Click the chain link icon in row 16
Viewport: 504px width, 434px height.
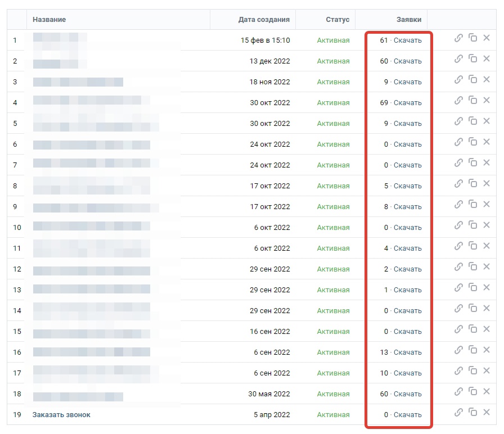click(458, 350)
